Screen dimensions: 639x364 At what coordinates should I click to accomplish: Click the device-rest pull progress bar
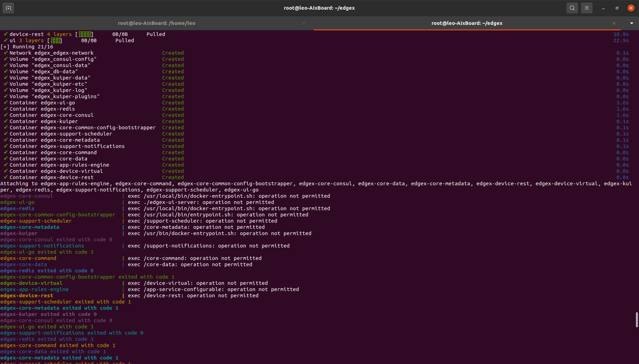coord(85,34)
